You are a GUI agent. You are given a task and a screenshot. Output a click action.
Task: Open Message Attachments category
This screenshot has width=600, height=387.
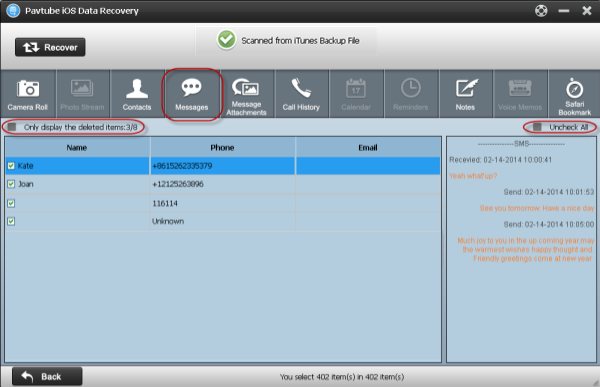246,94
